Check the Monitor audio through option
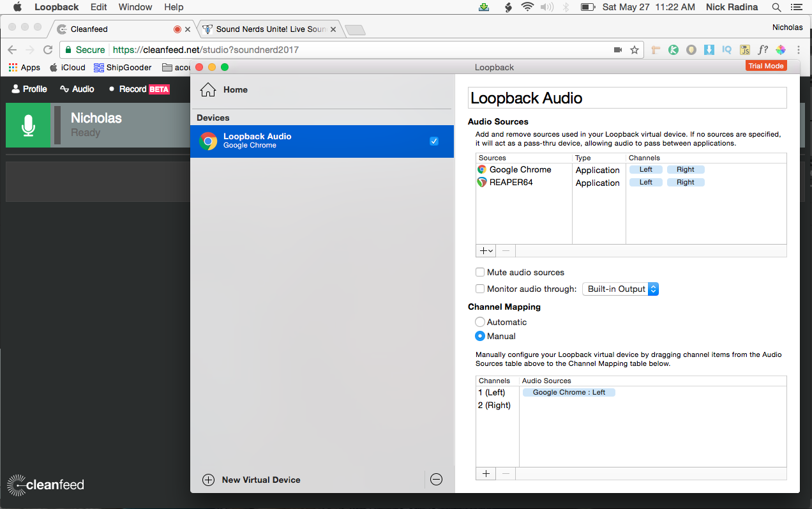812x509 pixels. 479,289
